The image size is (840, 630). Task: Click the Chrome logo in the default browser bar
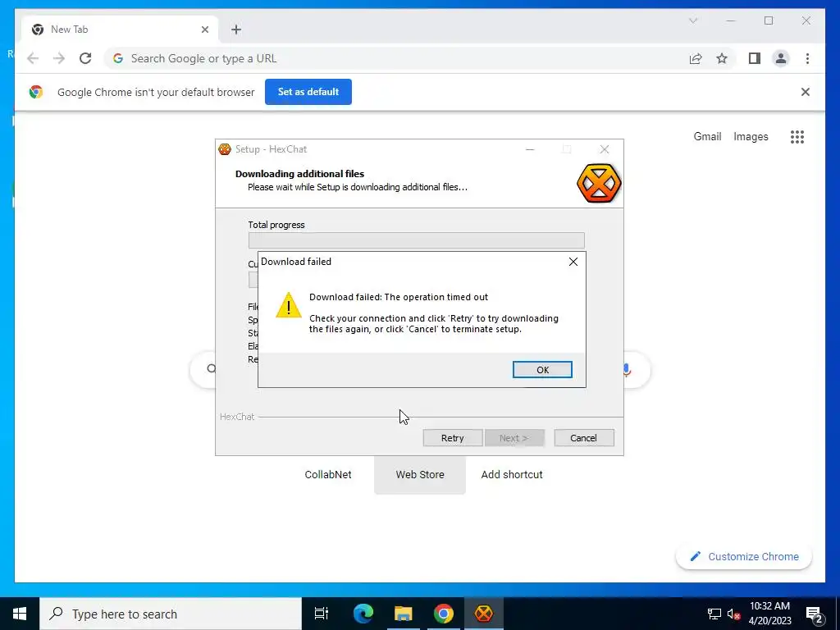coord(36,92)
